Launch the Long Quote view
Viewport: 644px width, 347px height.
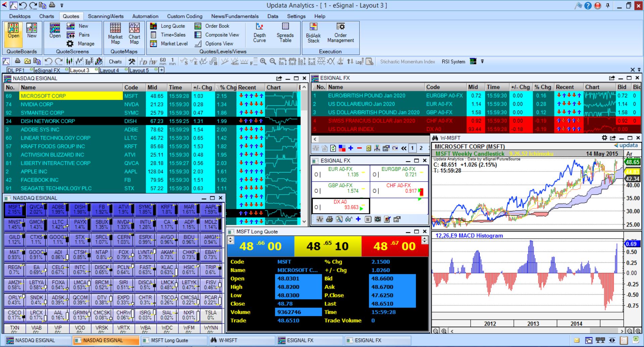coord(167,26)
